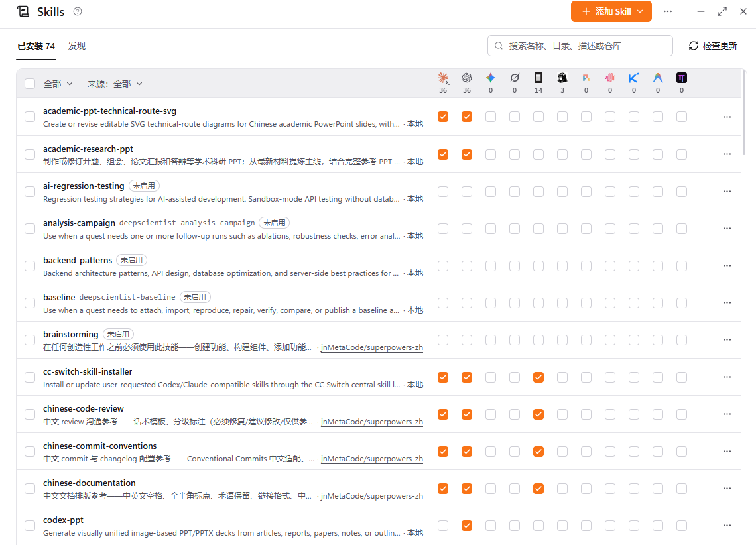
Task: Click the pink waveform agent icon
Action: point(610,78)
